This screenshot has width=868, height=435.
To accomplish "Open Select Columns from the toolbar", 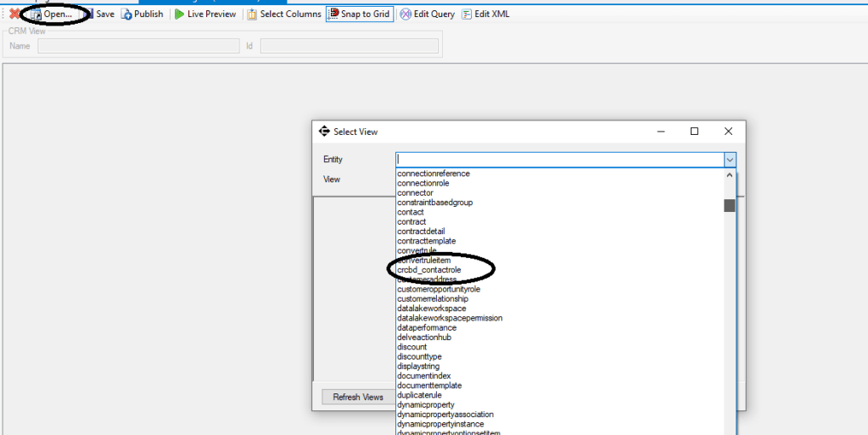I will pos(252,14).
